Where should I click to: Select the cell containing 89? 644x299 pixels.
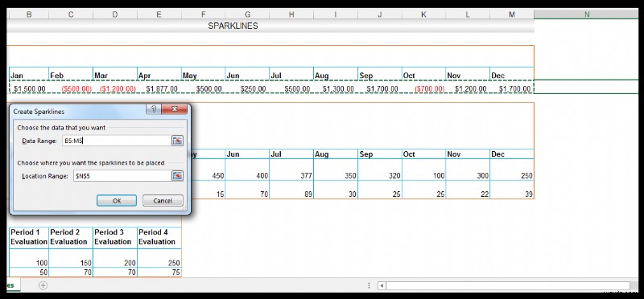coord(291,190)
